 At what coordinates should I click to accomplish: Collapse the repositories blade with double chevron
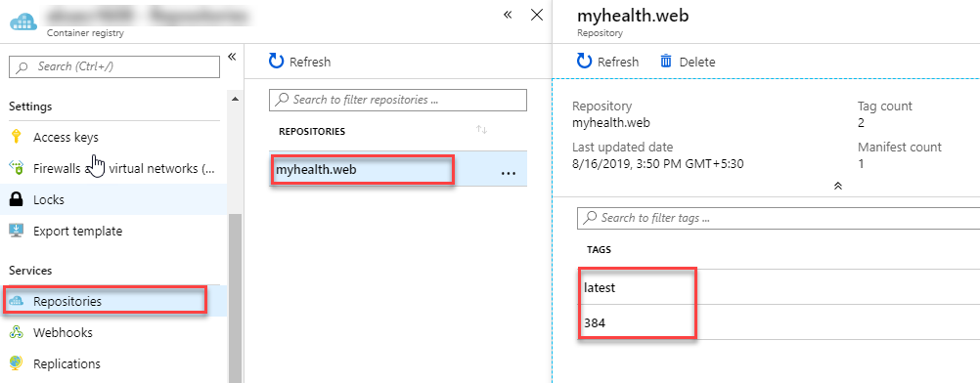pyautogui.click(x=509, y=15)
